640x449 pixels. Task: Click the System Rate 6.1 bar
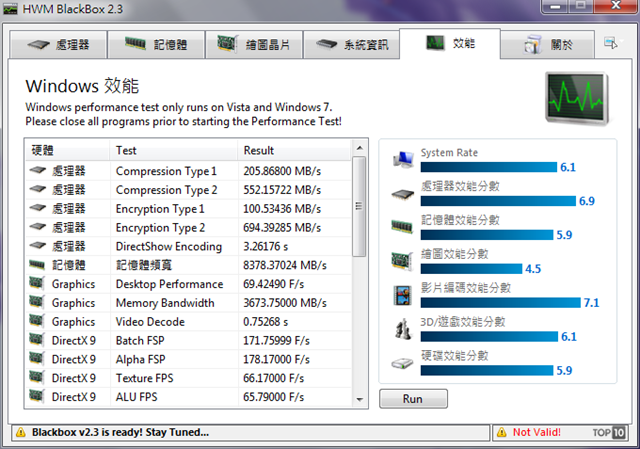tap(489, 167)
